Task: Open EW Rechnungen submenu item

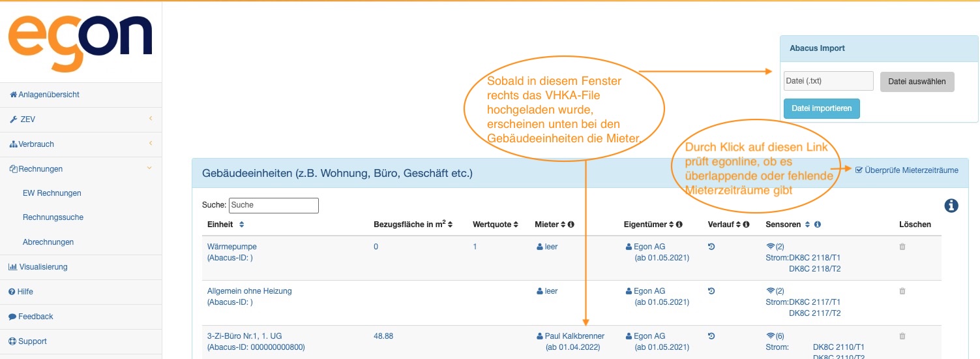Action: [52, 193]
